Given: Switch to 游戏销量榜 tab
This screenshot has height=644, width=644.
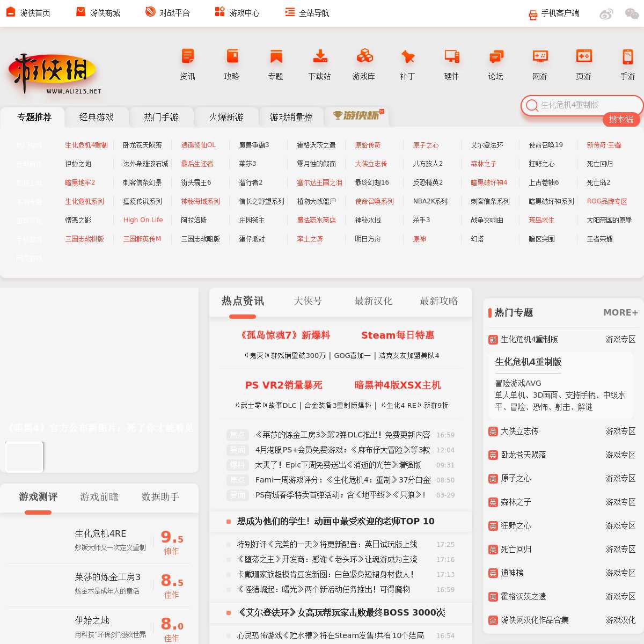Looking at the screenshot, I should point(291,117).
